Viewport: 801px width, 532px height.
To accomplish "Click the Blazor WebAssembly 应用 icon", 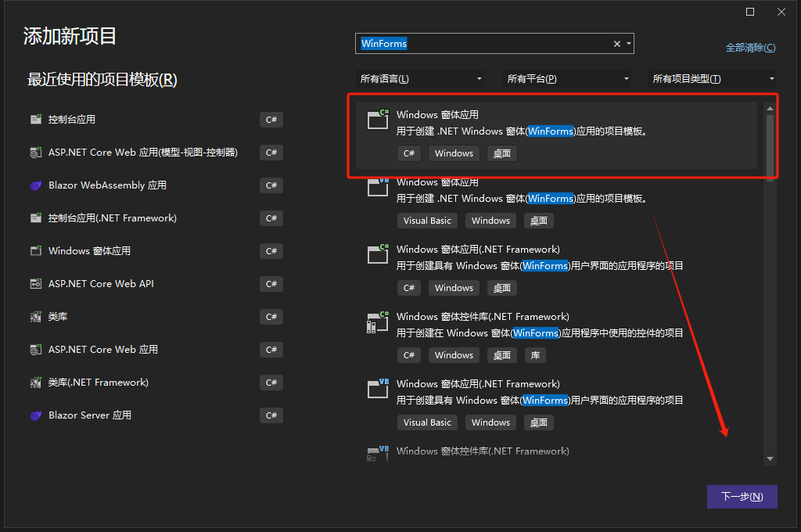I will (x=36, y=185).
